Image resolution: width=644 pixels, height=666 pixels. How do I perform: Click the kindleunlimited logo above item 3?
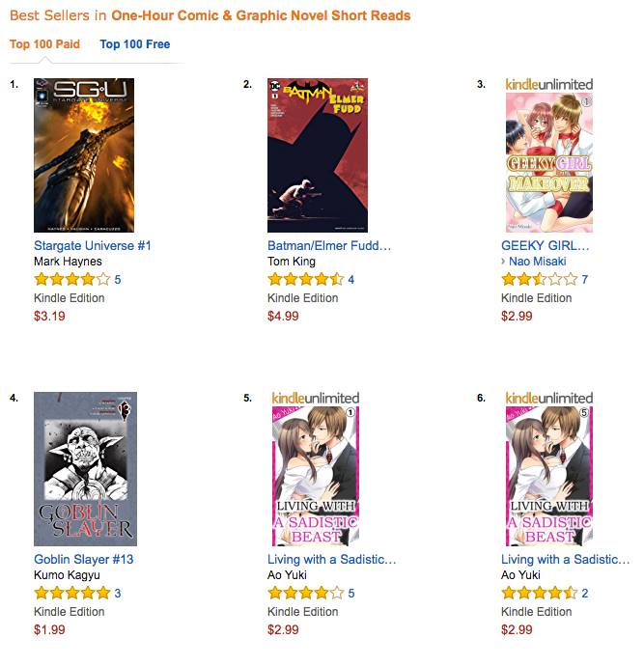coord(548,85)
